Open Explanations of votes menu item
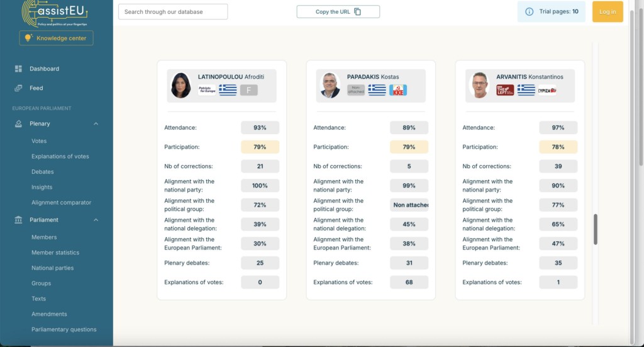This screenshot has height=347, width=644. pos(60,156)
